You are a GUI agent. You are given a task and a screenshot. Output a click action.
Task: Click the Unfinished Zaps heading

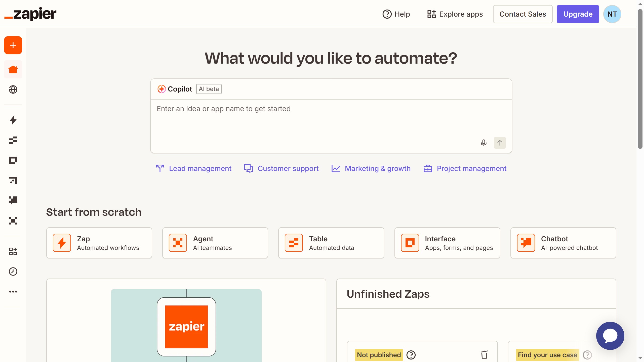(x=388, y=294)
